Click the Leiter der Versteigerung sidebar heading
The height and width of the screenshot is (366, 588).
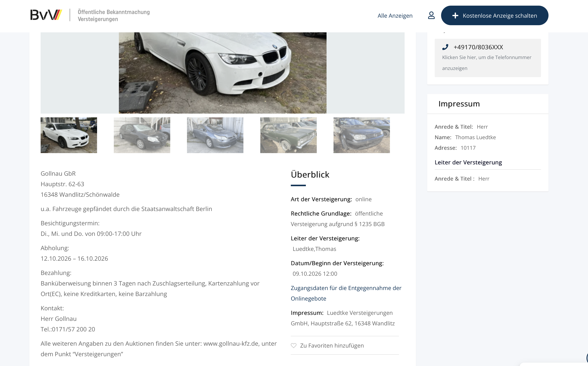(x=468, y=162)
